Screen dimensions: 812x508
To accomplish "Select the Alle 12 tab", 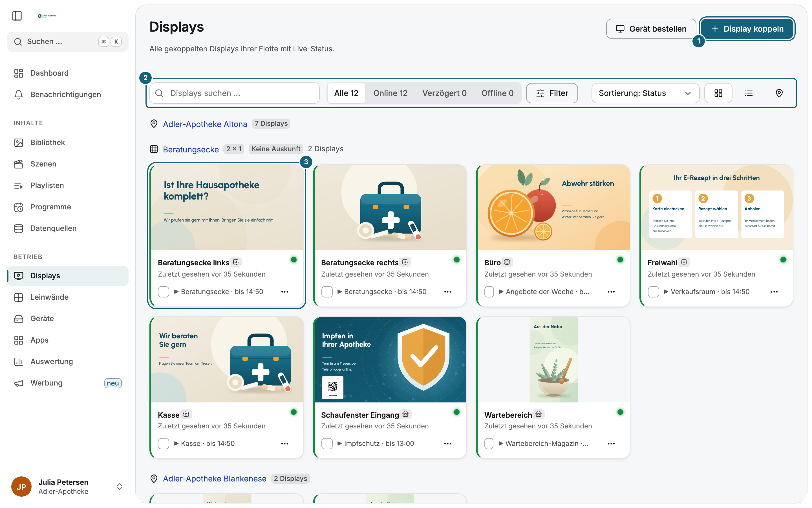I will (x=346, y=93).
